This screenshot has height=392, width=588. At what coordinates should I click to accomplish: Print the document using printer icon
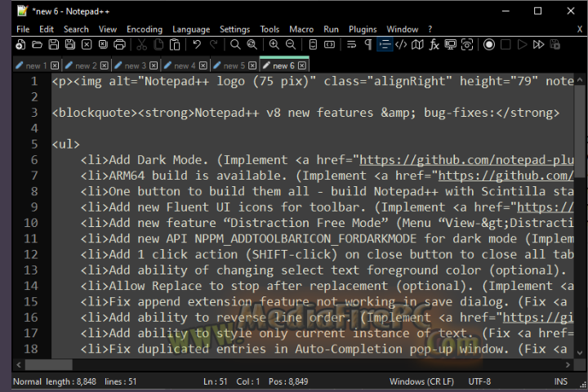click(x=119, y=45)
